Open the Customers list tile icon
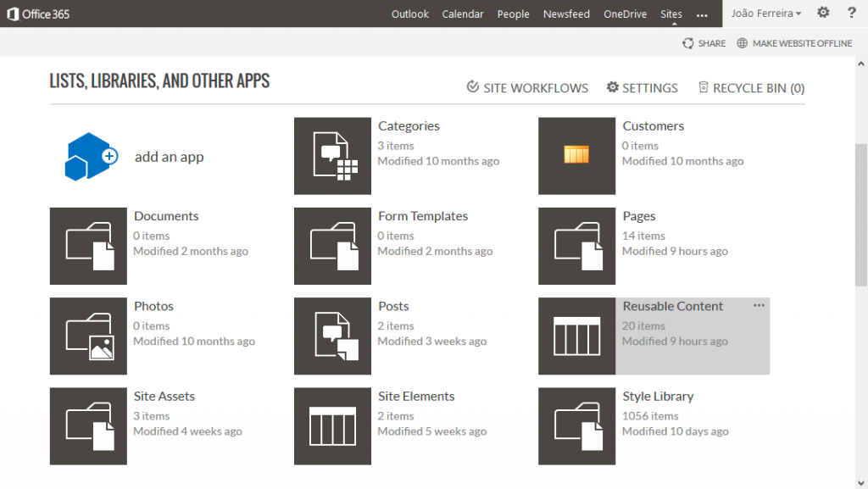This screenshot has width=868, height=489. tap(576, 156)
